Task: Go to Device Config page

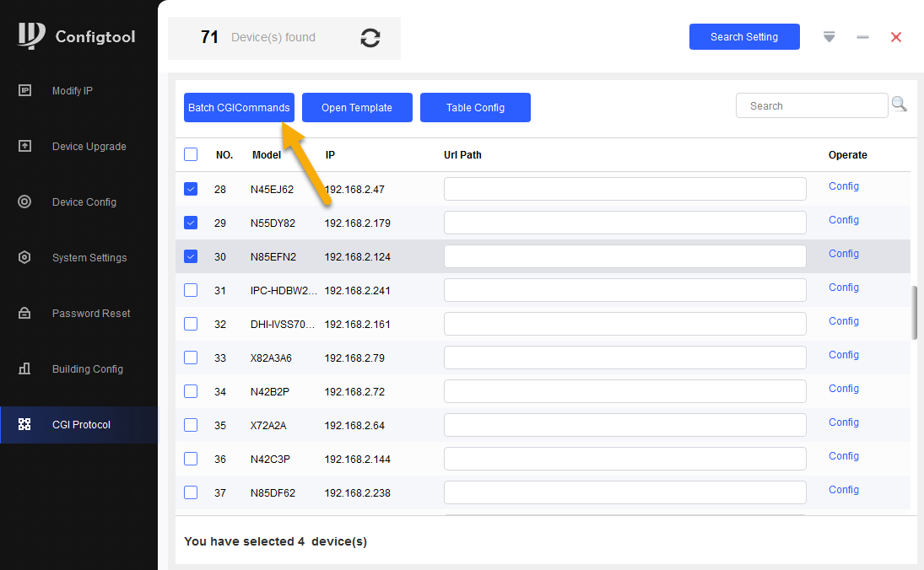Action: (84, 202)
